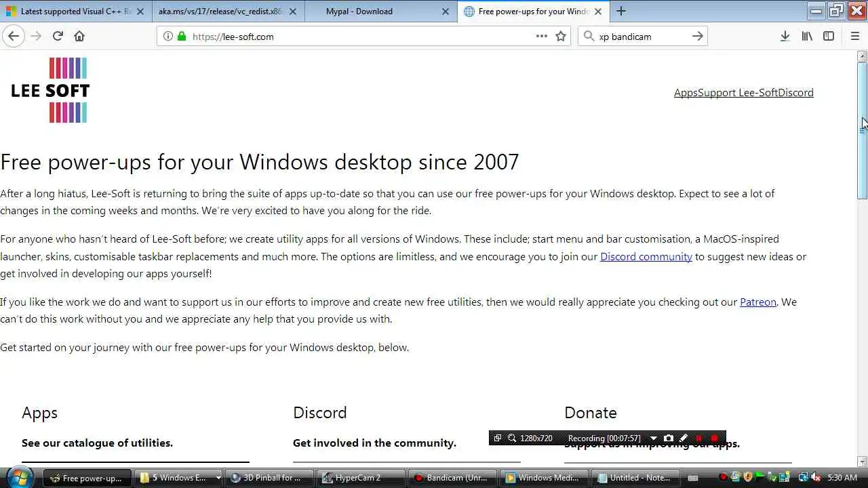Screen dimensions: 868x488
Task: Switch to Free power-ups taskbar button
Action: coord(86,478)
